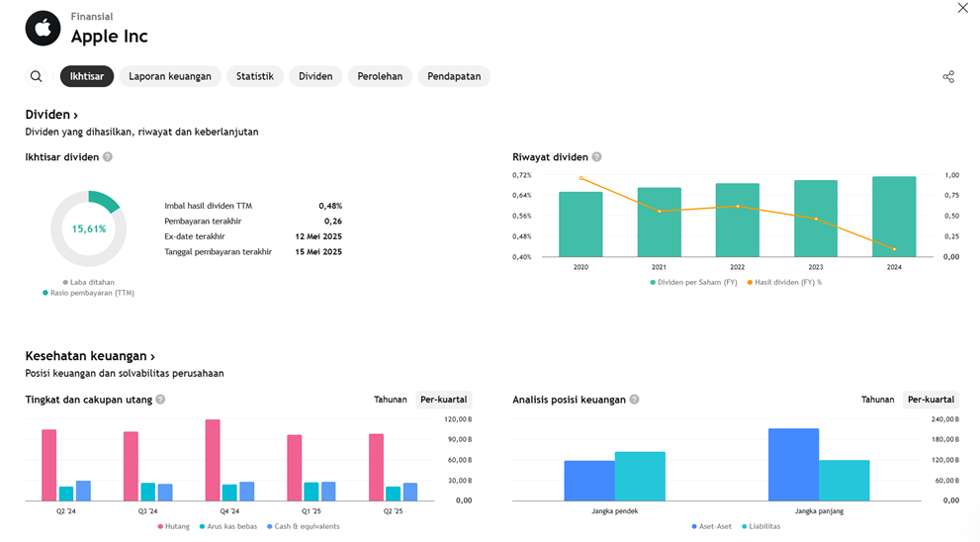Open the Dividen section heading link
Screen dimensions: 980x542
(x=51, y=115)
